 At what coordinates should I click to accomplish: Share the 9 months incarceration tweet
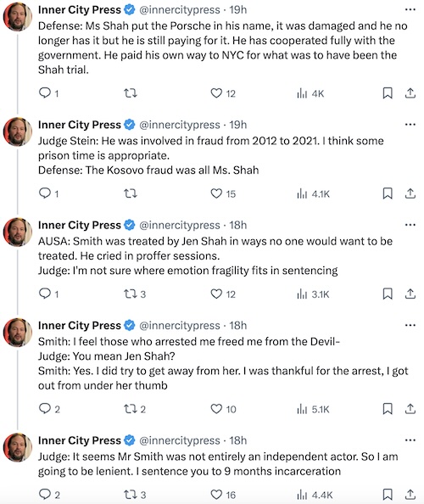(410, 494)
